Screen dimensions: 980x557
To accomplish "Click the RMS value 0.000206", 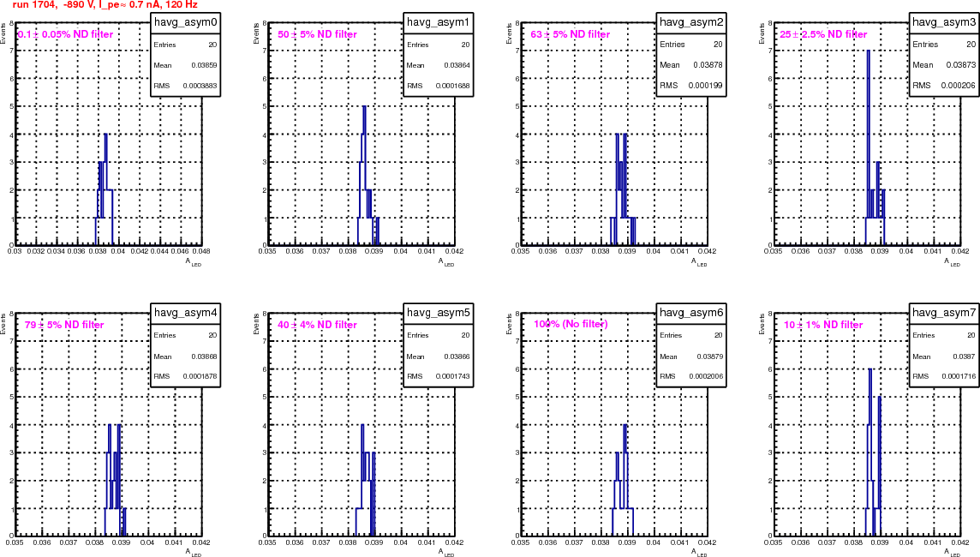I will pos(958,86).
